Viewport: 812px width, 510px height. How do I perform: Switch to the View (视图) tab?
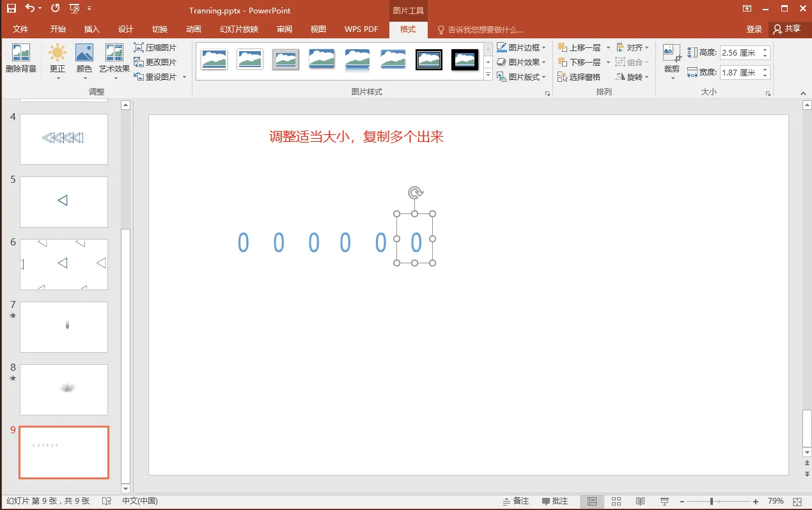[318, 29]
